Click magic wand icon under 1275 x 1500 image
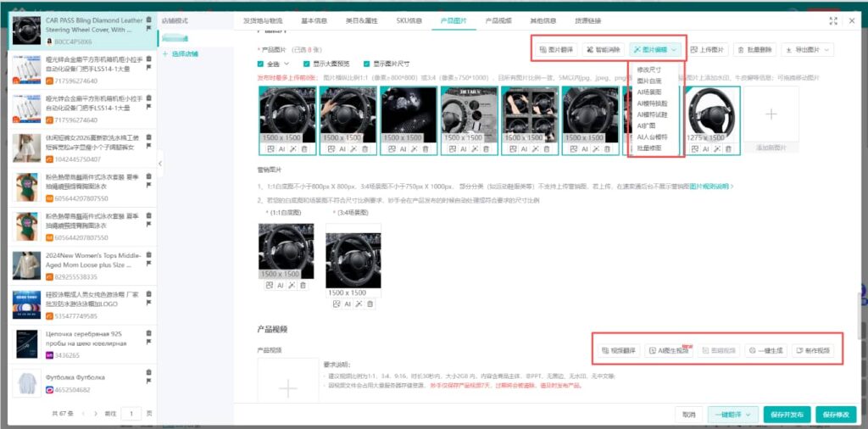Viewport: 868px width, 429px height. (717, 149)
